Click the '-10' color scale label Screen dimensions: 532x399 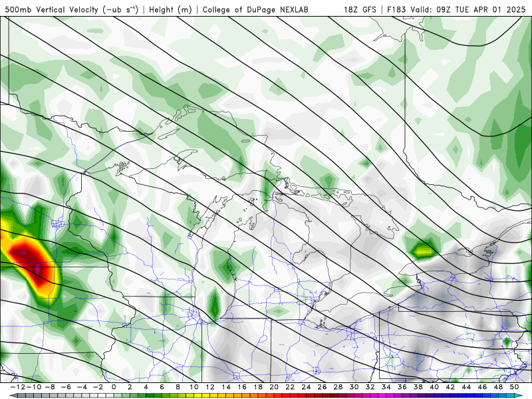[34, 387]
